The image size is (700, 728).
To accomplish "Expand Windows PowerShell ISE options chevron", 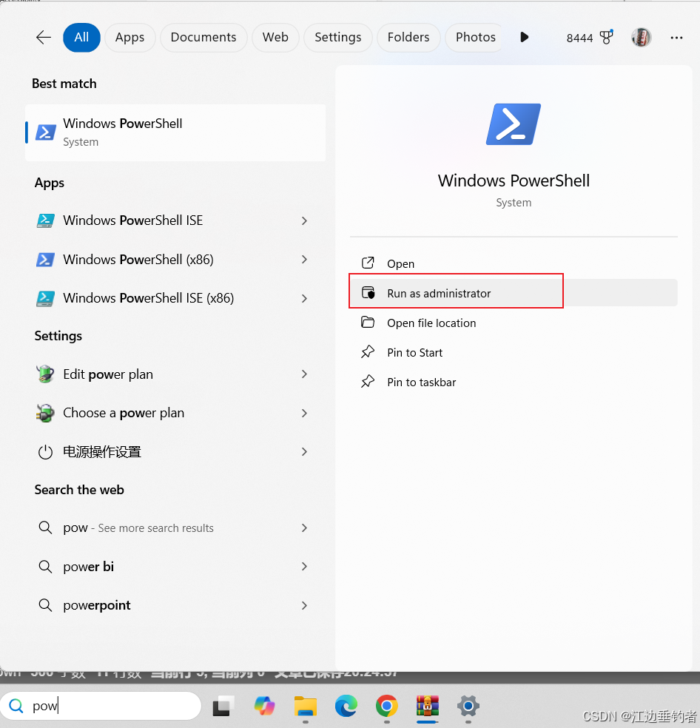I will click(304, 220).
